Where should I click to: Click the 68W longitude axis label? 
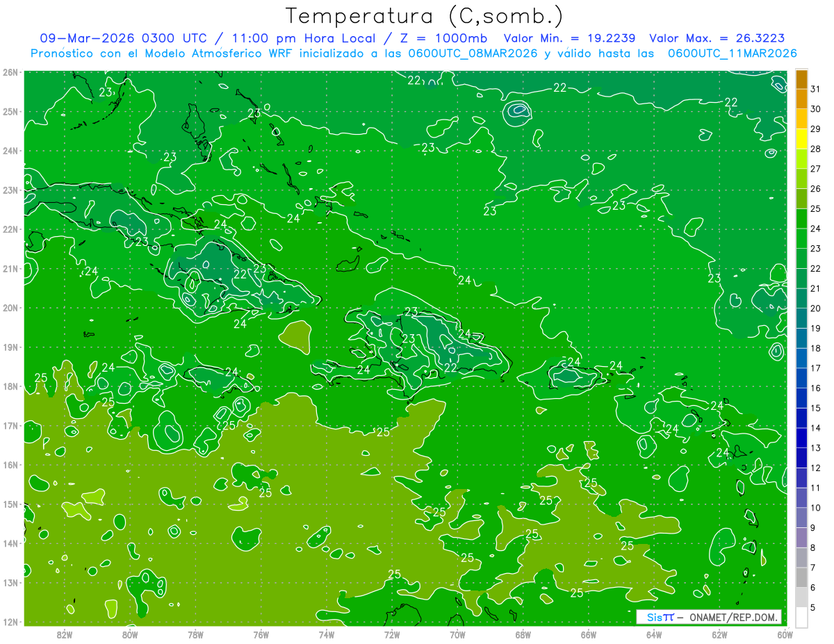point(523,634)
